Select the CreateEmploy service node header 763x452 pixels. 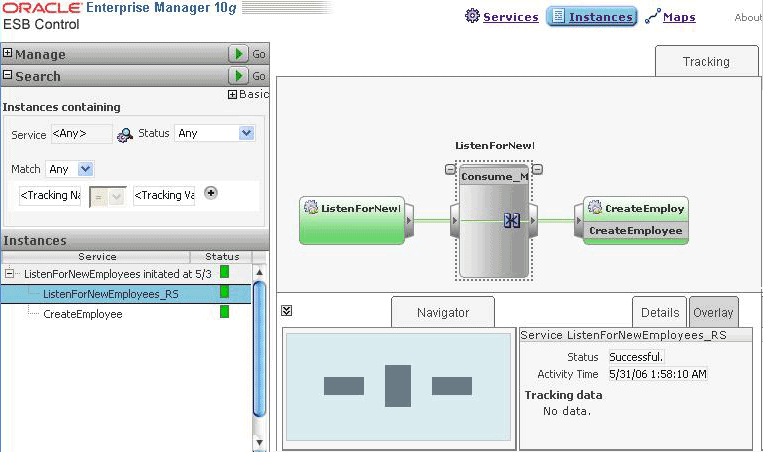pyautogui.click(x=636, y=209)
